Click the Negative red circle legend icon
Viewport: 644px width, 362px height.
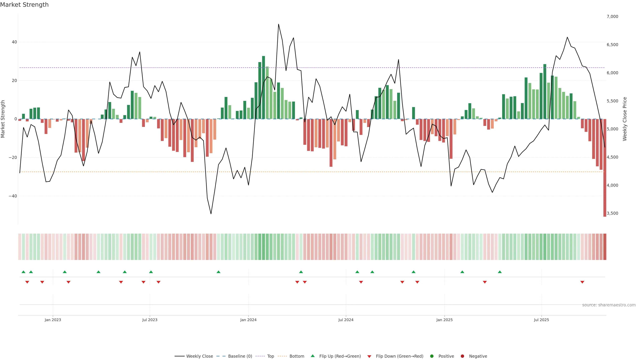coord(462,356)
